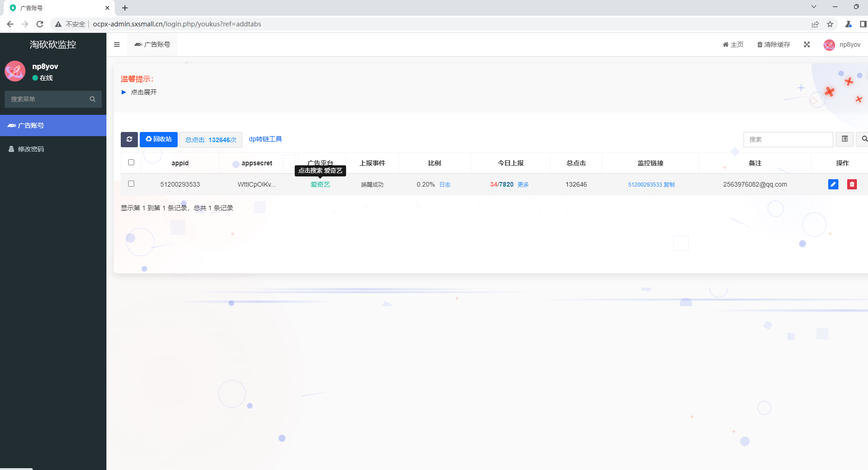Delete the row with the red trash icon
The image size is (868, 470).
pyautogui.click(x=852, y=184)
